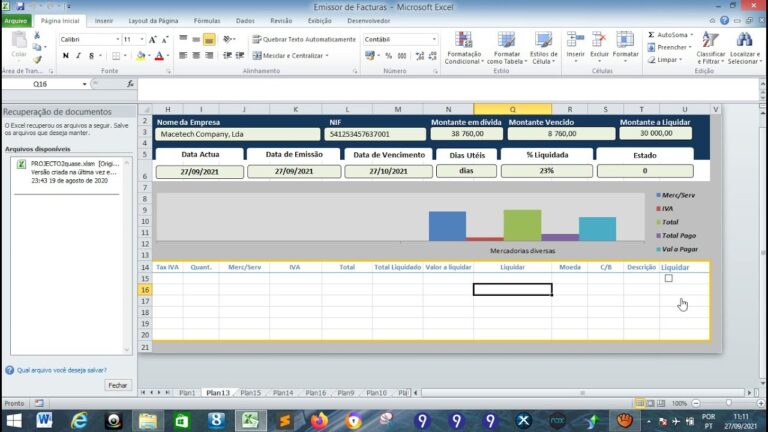Tick the Liquidar checkbox in row 15
The height and width of the screenshot is (432, 768).
(x=669, y=278)
